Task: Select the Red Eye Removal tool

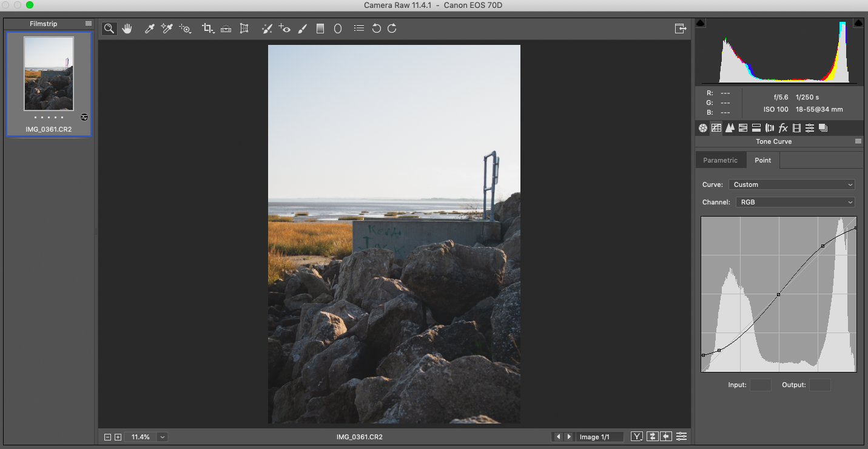Action: pyautogui.click(x=284, y=29)
